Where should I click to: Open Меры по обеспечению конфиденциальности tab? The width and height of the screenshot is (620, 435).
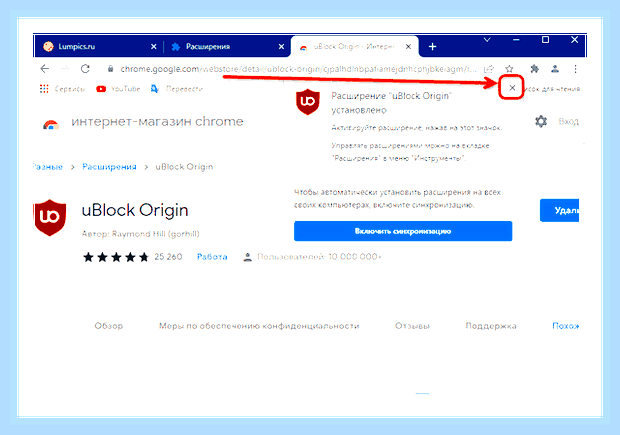[259, 326]
